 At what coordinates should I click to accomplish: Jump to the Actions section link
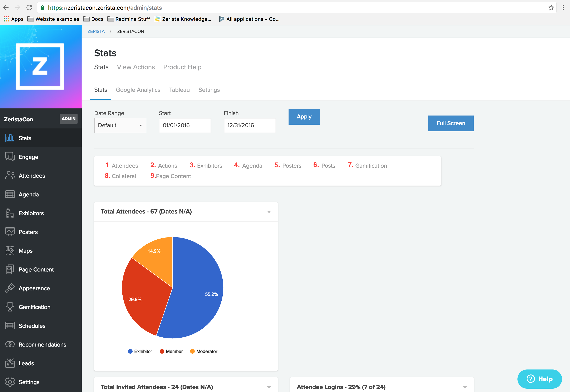click(x=167, y=166)
